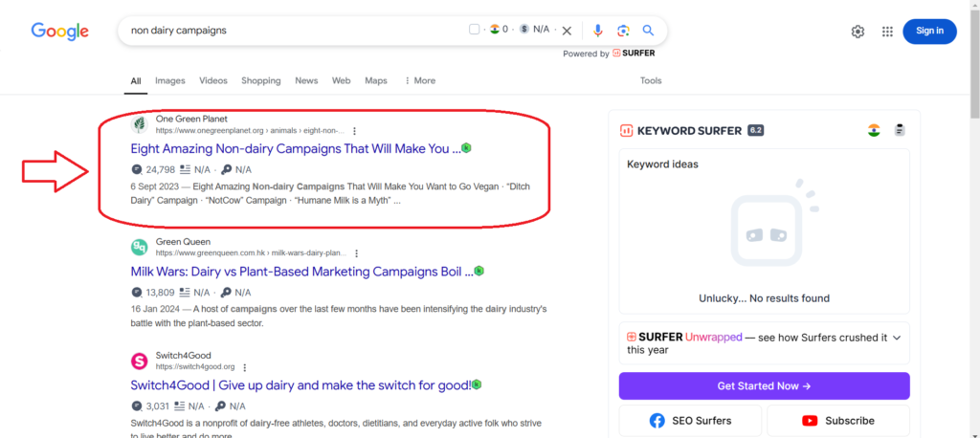This screenshot has width=980, height=438.
Task: Click green Surfer badge beside Milk Wars title
Action: (x=479, y=272)
